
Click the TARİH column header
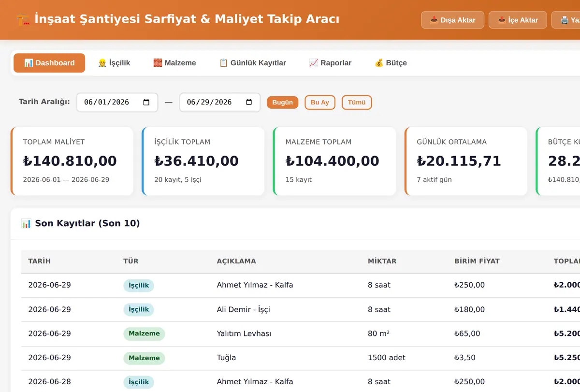(39, 261)
